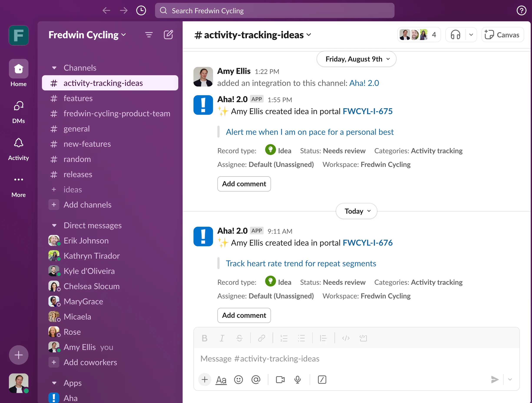Click the help question mark icon

pyautogui.click(x=521, y=11)
